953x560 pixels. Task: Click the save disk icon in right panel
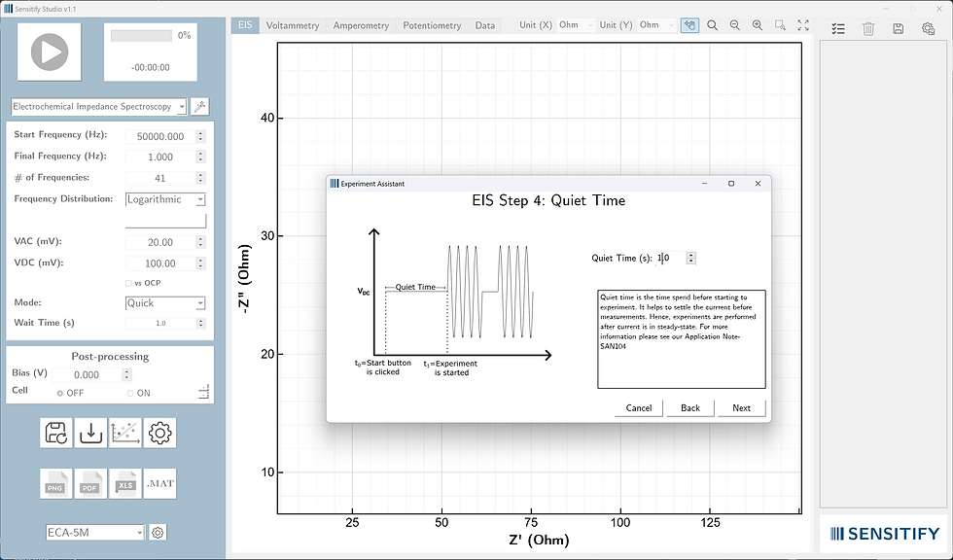click(899, 28)
